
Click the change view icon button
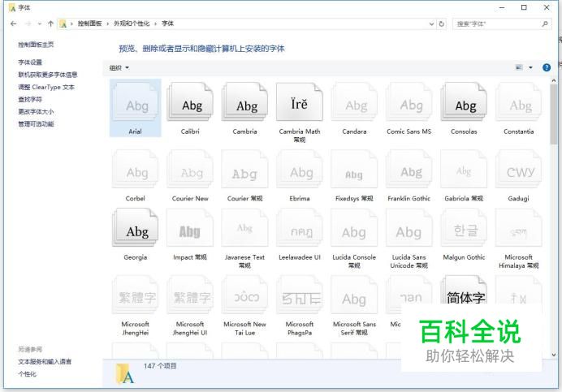tap(519, 67)
